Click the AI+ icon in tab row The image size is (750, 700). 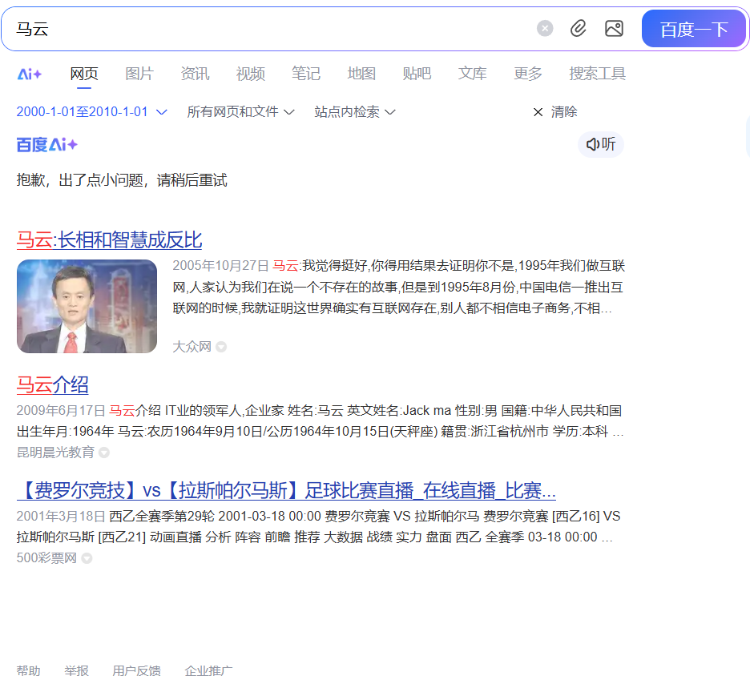[30, 74]
